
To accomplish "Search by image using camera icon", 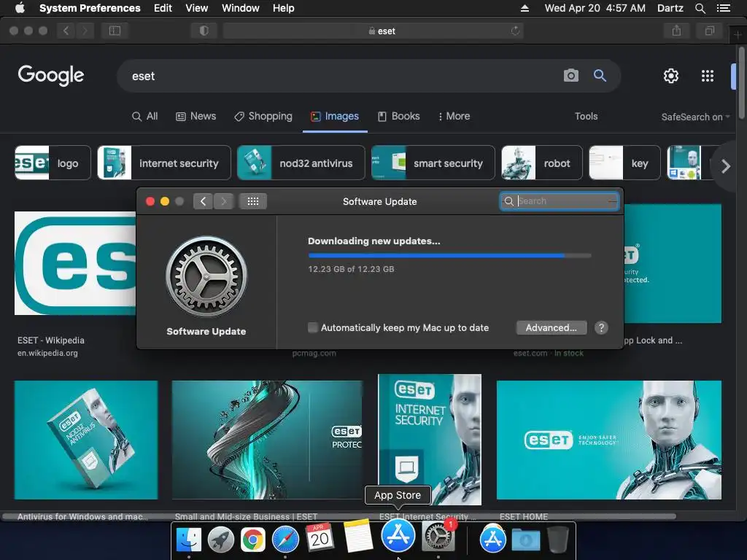I will [570, 75].
